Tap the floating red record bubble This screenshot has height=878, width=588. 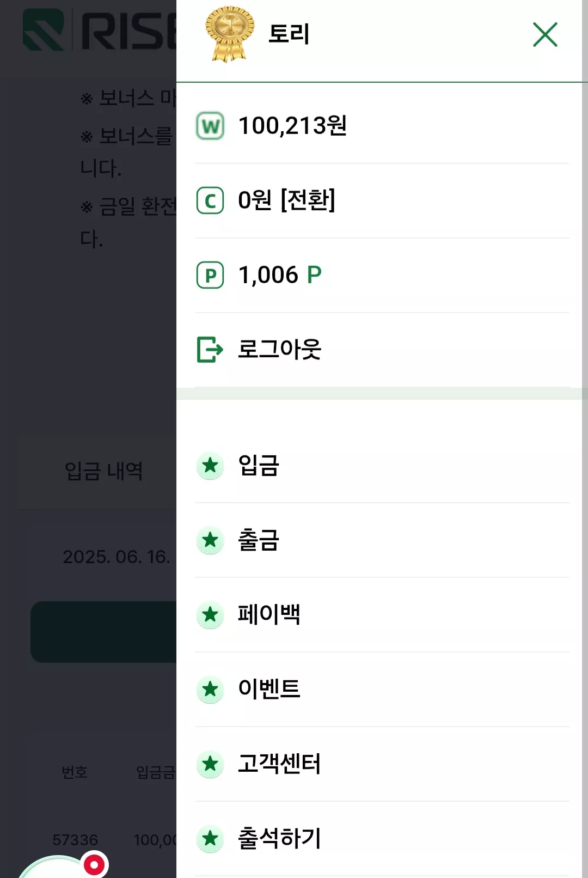[x=94, y=864]
